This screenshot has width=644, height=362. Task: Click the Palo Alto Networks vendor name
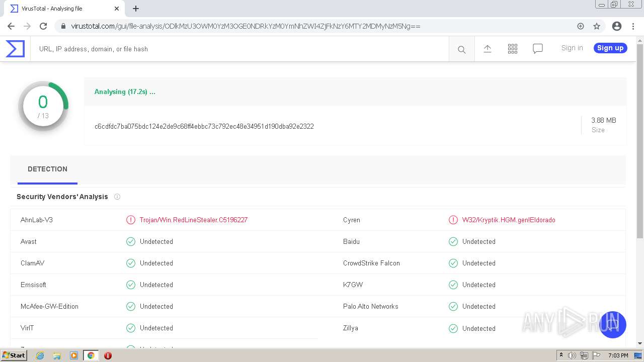(x=371, y=306)
